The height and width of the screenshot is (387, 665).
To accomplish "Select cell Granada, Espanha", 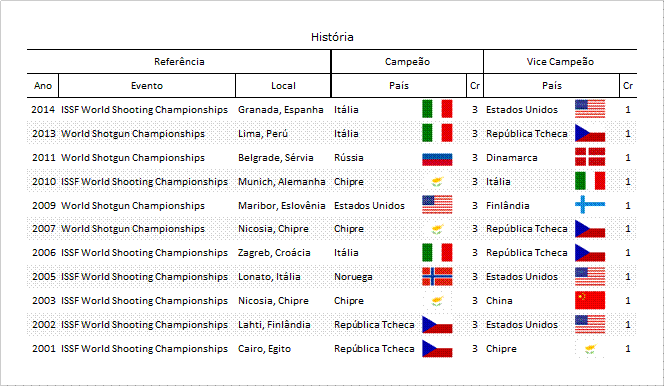I will [x=281, y=110].
